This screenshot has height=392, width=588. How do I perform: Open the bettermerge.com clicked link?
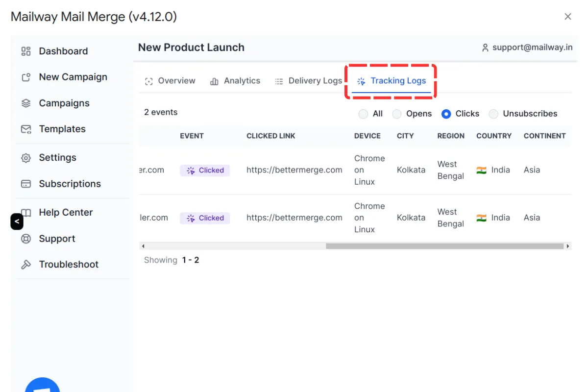[x=294, y=170]
